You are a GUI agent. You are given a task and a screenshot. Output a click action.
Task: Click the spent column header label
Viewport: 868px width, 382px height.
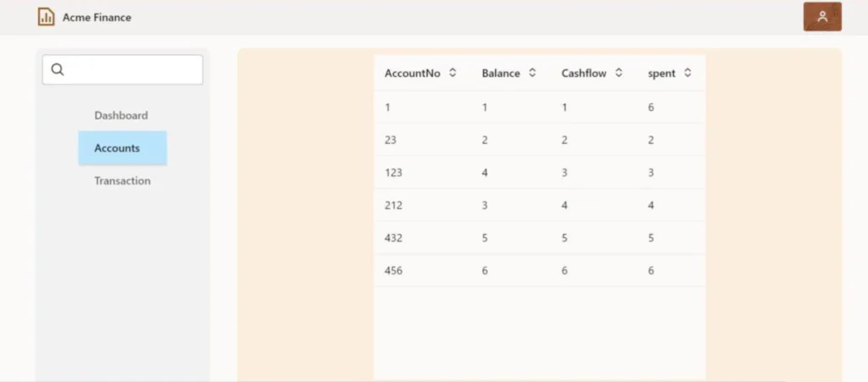click(662, 74)
